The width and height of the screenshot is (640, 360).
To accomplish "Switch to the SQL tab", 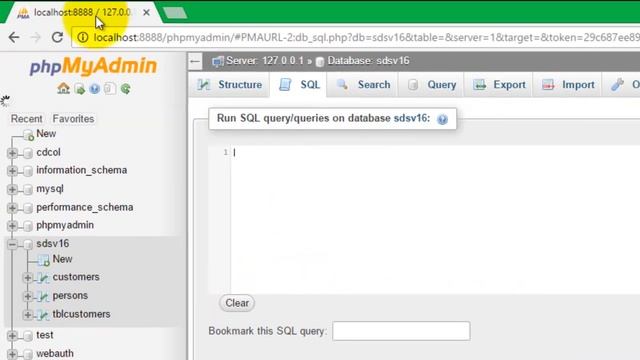I will (299, 84).
